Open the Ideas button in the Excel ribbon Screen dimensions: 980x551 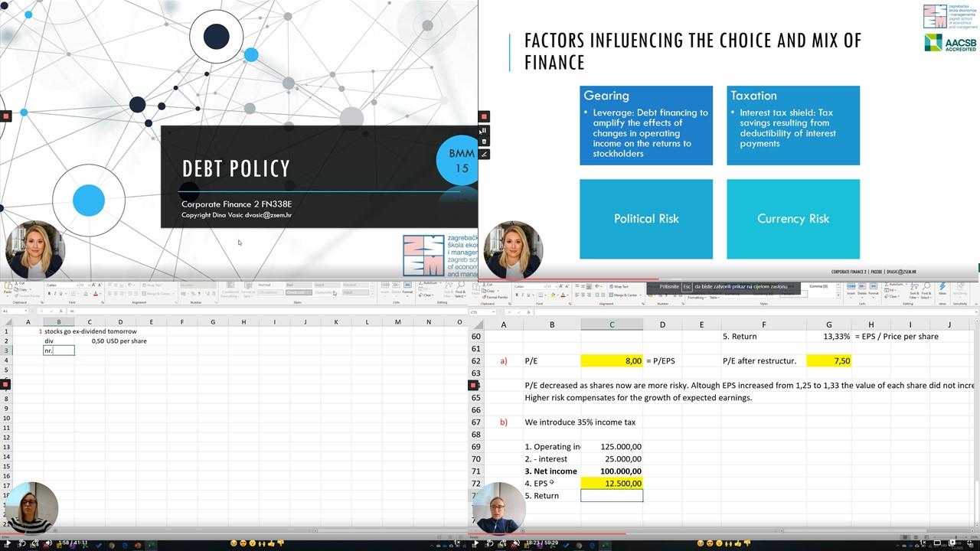click(x=942, y=291)
